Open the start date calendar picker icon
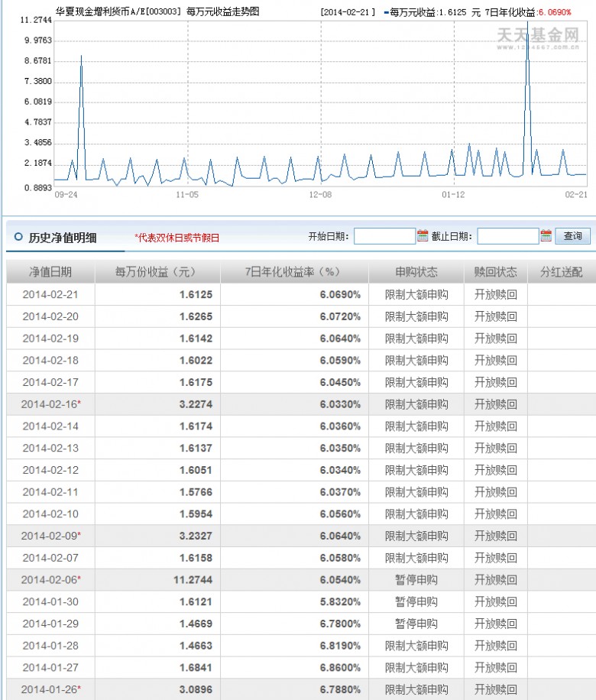 pyautogui.click(x=423, y=235)
